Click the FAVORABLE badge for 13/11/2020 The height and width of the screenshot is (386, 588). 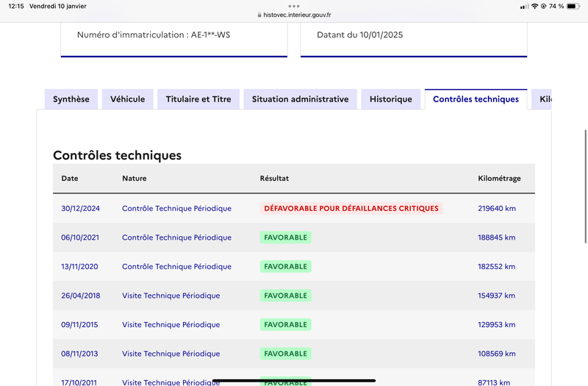click(x=285, y=266)
